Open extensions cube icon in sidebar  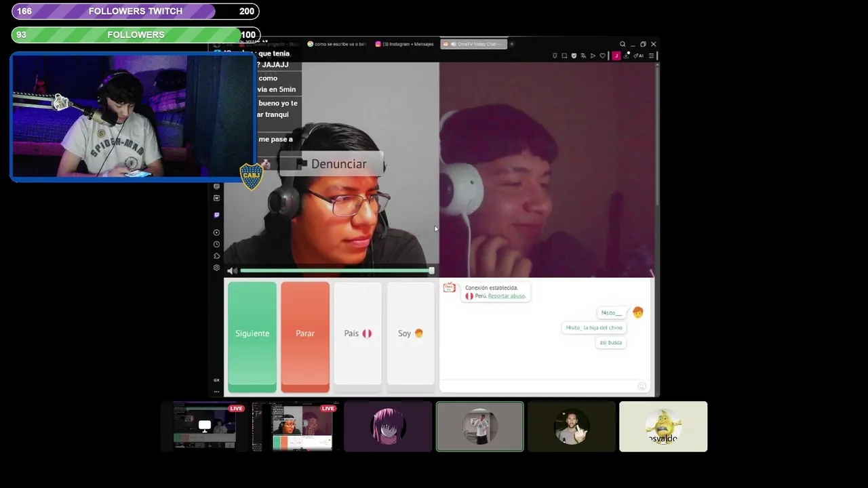[216, 256]
